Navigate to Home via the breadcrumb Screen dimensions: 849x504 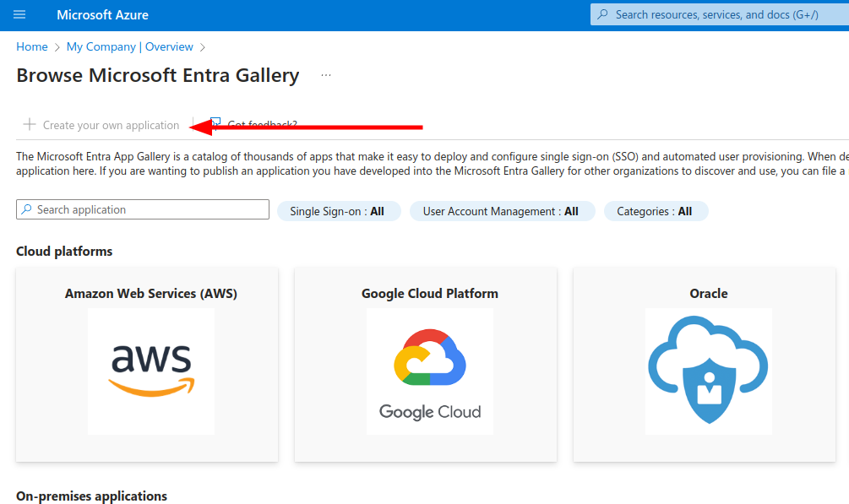pos(31,46)
